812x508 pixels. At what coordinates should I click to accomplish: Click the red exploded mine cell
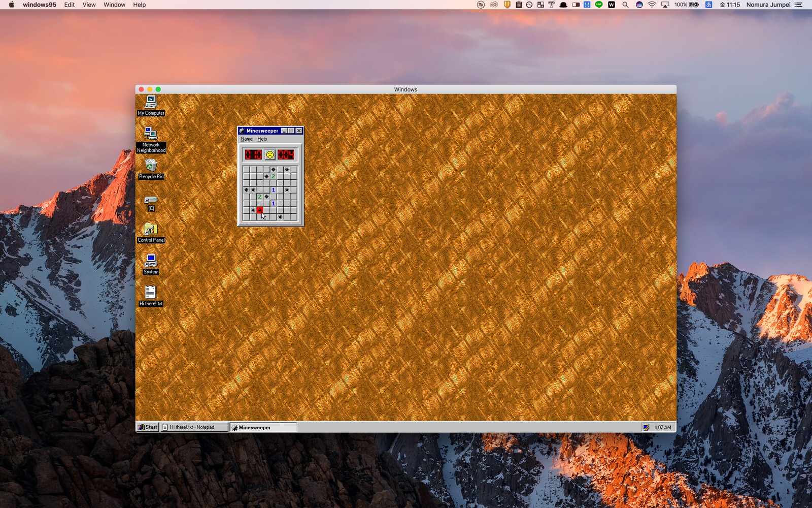tap(260, 210)
